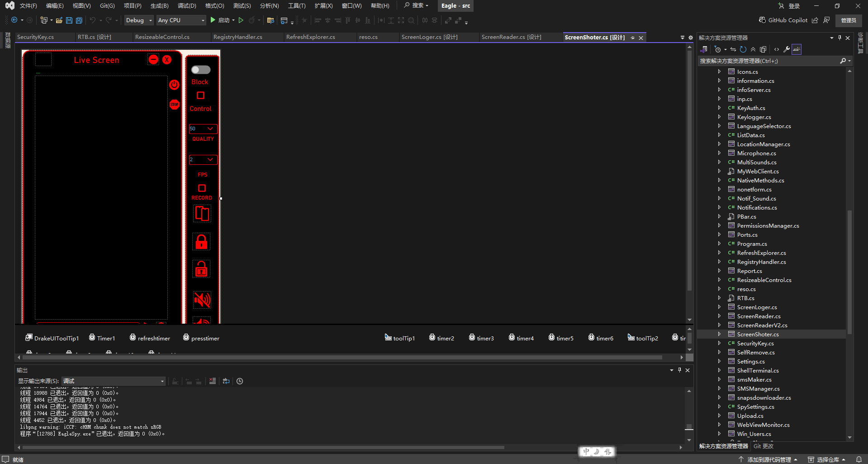Click the GitHub Copilot button

tap(783, 20)
